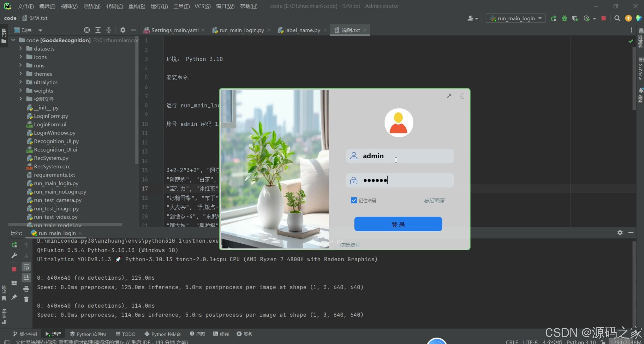Click the 忘记密码 link
Image resolution: width=644 pixels, height=344 pixels.
point(434,200)
